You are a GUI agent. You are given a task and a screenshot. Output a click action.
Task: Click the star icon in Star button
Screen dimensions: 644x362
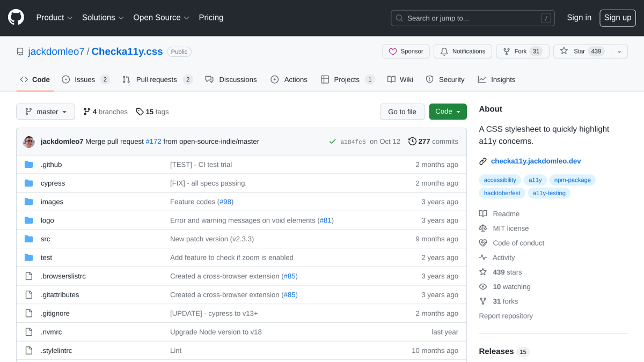click(564, 51)
